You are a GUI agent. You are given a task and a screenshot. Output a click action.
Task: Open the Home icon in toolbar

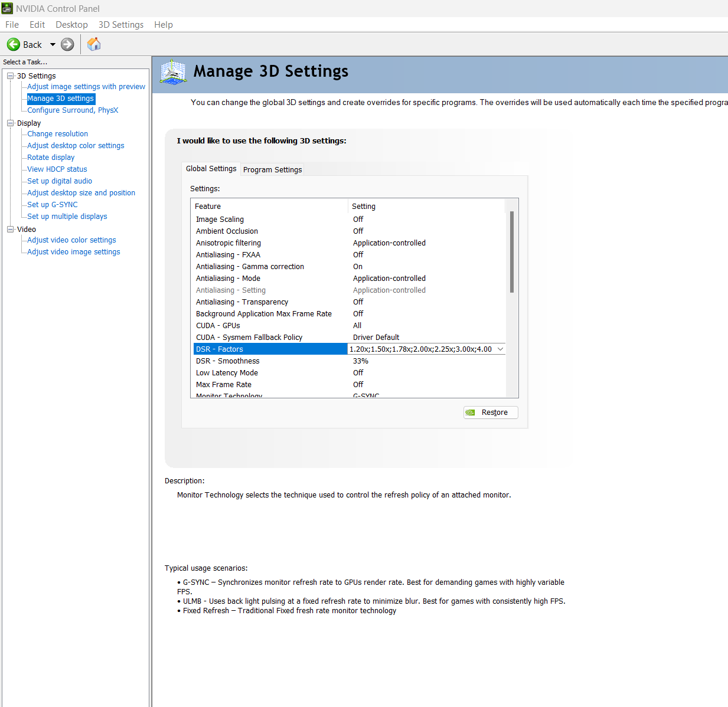94,44
